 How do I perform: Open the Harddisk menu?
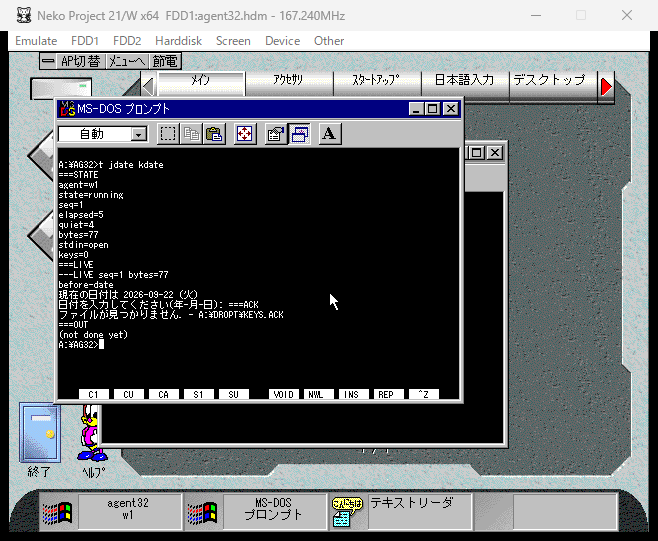[178, 41]
